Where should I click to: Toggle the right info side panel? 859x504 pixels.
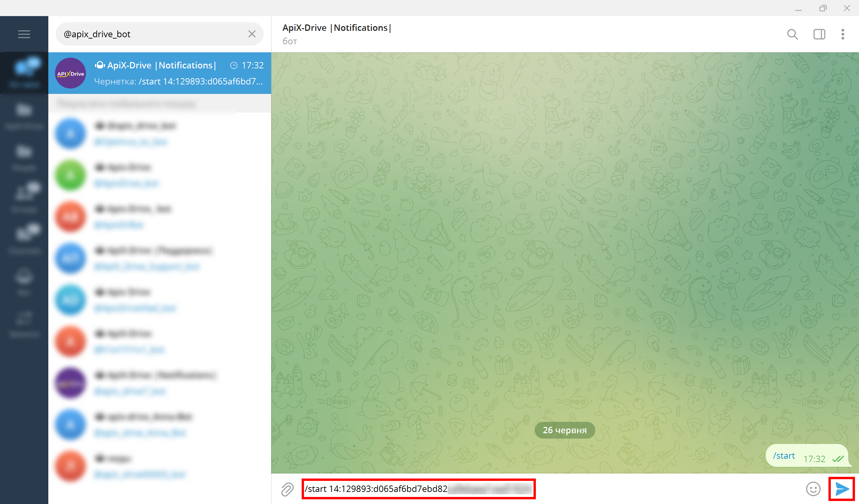pos(819,34)
